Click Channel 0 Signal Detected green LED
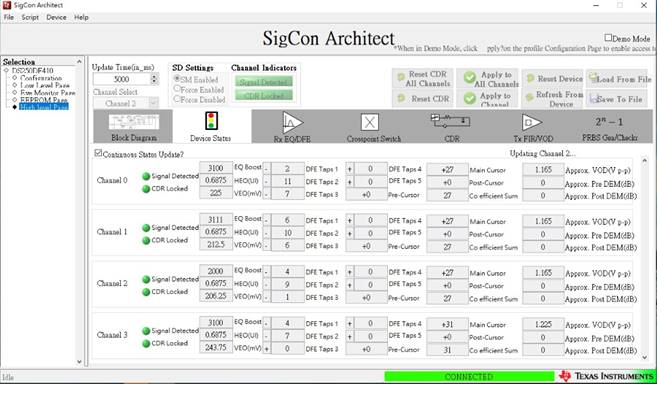This screenshot has height=394, width=668. tap(146, 176)
